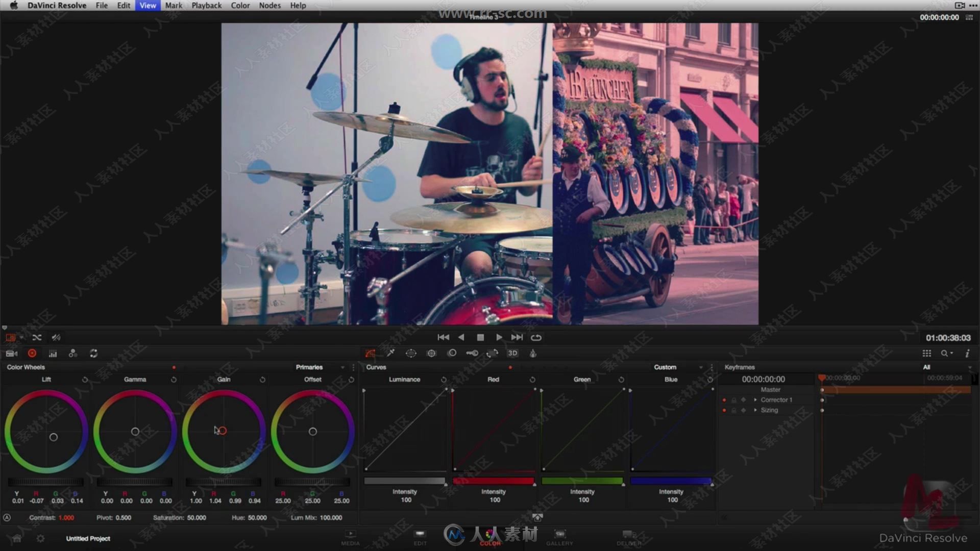Toggle lock on Sizing track

pyautogui.click(x=734, y=410)
